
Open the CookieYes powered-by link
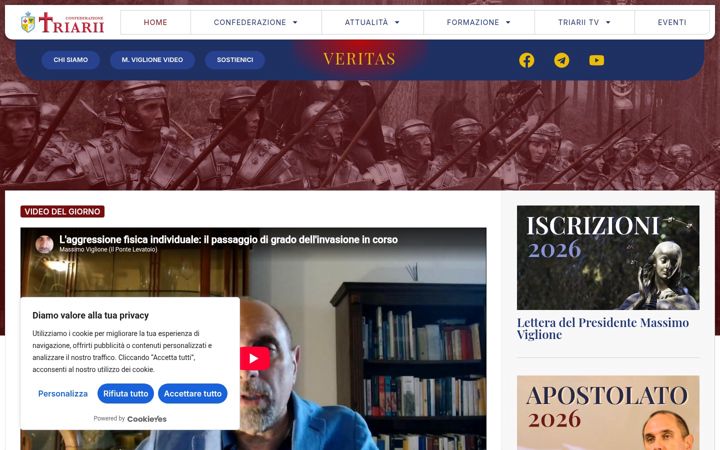coord(146,419)
